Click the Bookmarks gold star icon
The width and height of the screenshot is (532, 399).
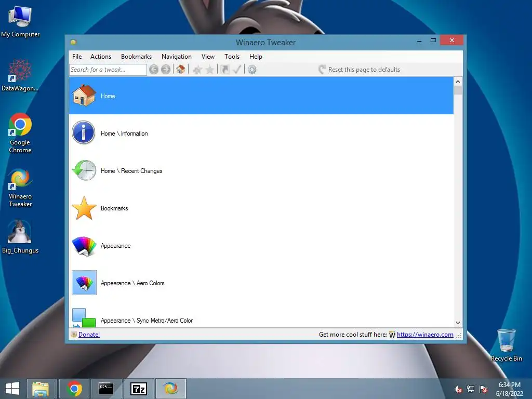tap(84, 208)
